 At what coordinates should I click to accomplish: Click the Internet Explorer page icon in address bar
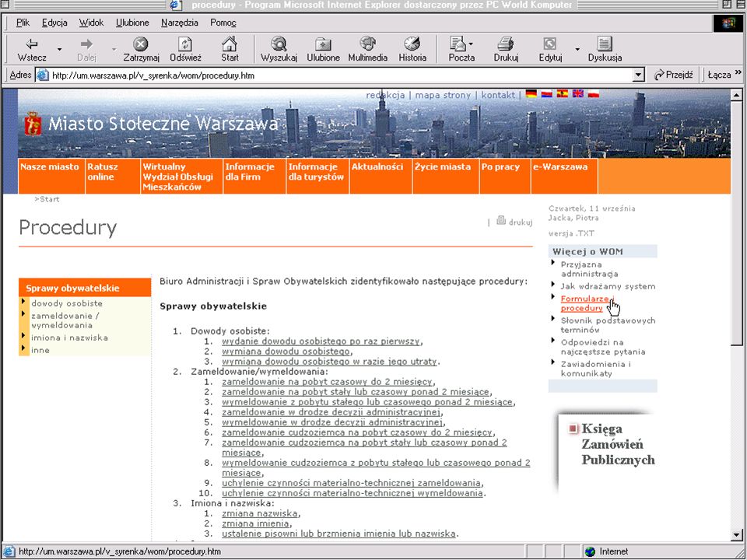(44, 75)
